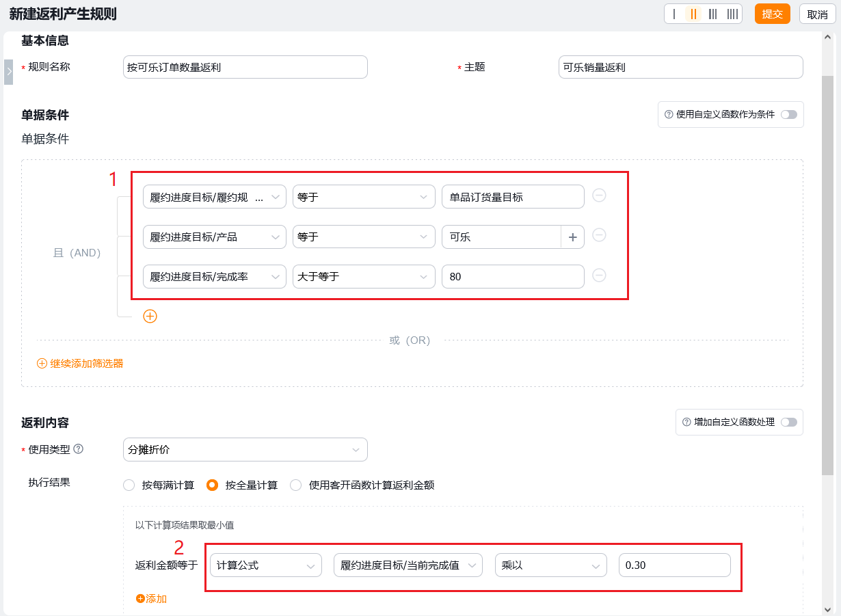Switch to the four-column layout icon
The image size is (841, 616).
coord(732,14)
